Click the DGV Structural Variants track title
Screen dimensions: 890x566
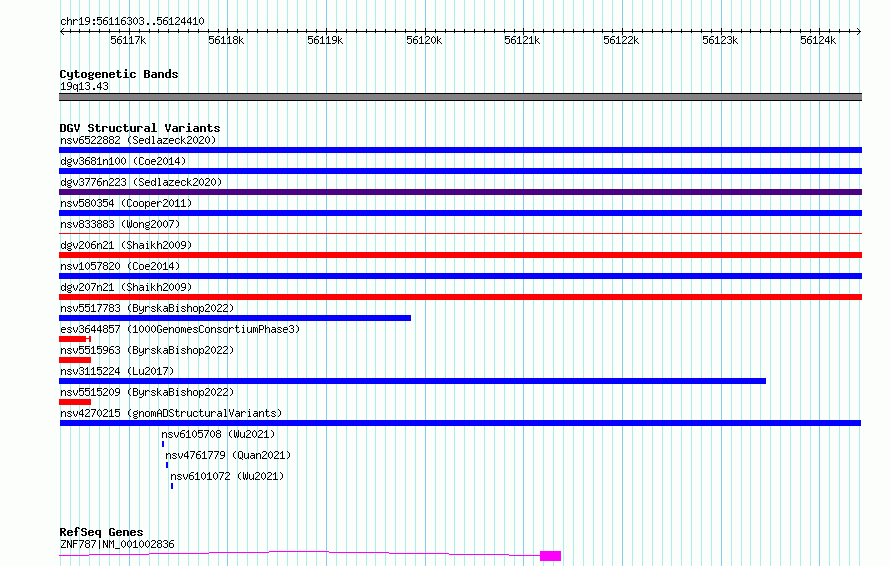(140, 128)
